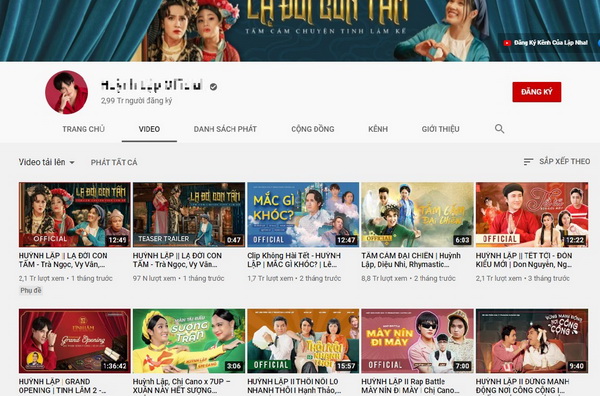600x396 pixels.
Task: Click the 97 N lượt xem • 1 tháng trước text
Action: 178,278
